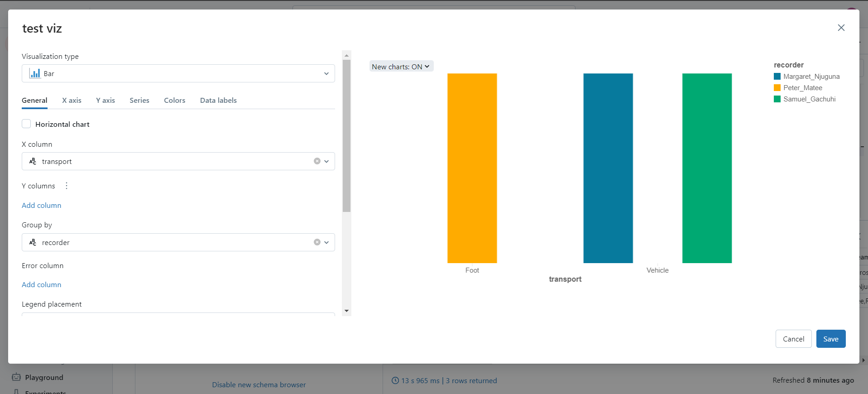Screen dimensions: 868x394
Task: Select the Series tab
Action: click(139, 101)
